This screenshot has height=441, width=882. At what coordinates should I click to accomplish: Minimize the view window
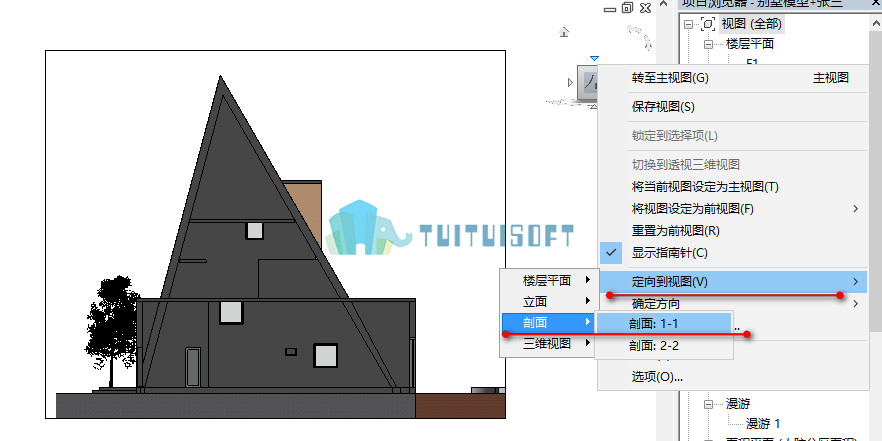click(x=610, y=9)
